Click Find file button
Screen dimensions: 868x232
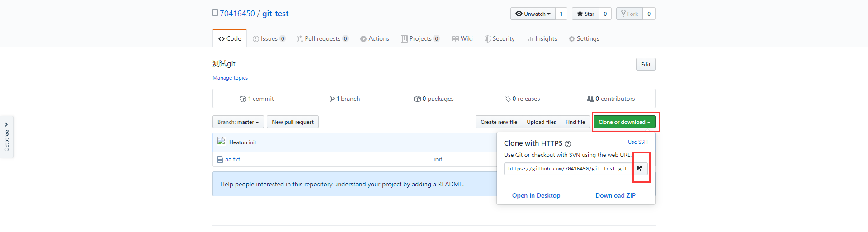(x=575, y=122)
